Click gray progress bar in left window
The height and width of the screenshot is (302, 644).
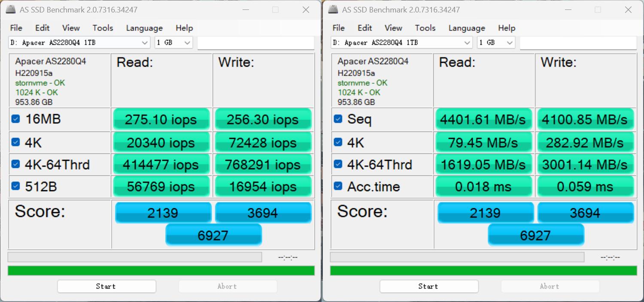coord(135,257)
